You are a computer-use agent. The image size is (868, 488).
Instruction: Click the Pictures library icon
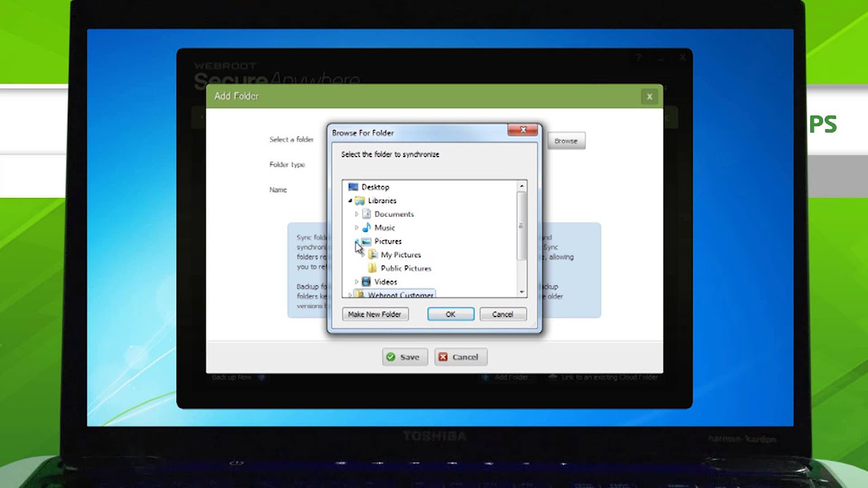[x=366, y=241]
